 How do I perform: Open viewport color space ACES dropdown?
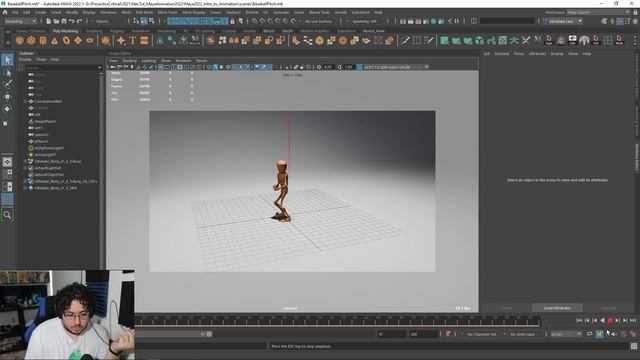point(396,67)
